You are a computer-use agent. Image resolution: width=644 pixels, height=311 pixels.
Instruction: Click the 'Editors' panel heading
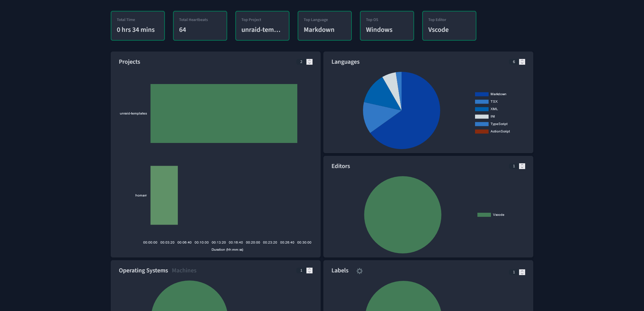click(341, 166)
